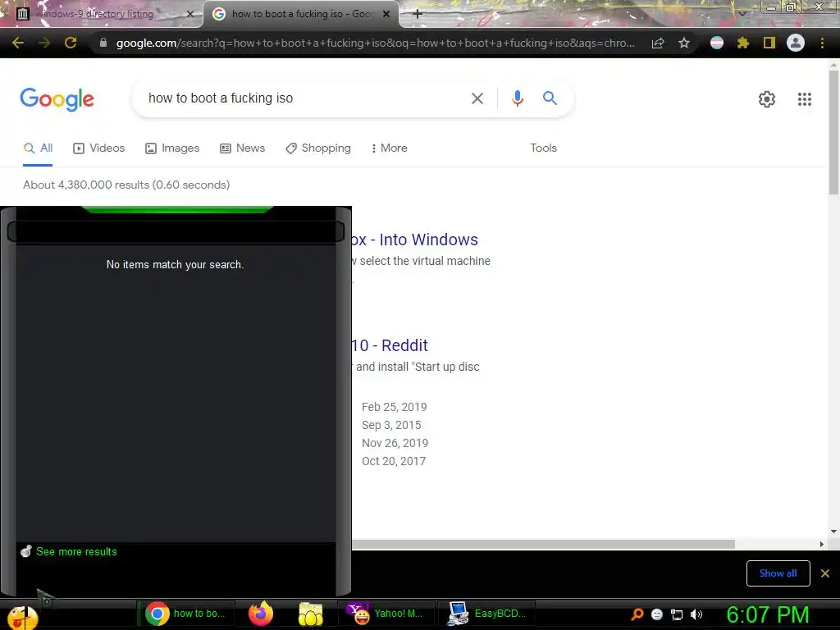Switch to Videos results

pyautogui.click(x=99, y=148)
